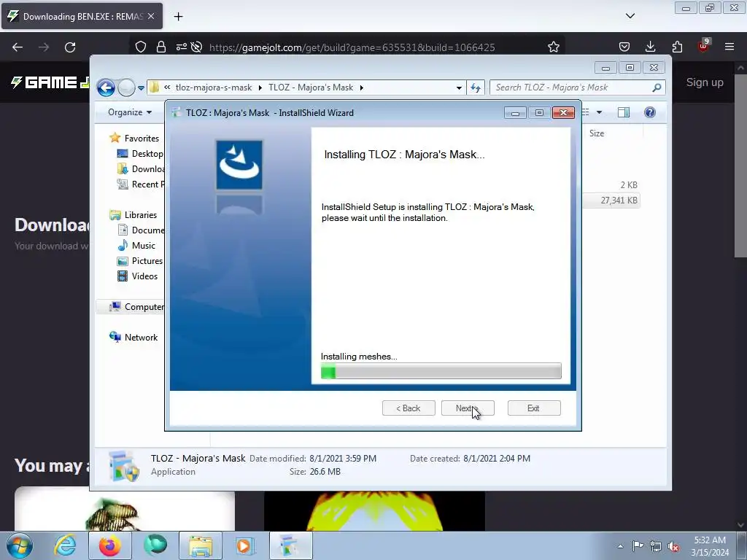Viewport: 747px width, 560px height.
Task: Click Sign up on the Game Jolt page
Action: [705, 82]
